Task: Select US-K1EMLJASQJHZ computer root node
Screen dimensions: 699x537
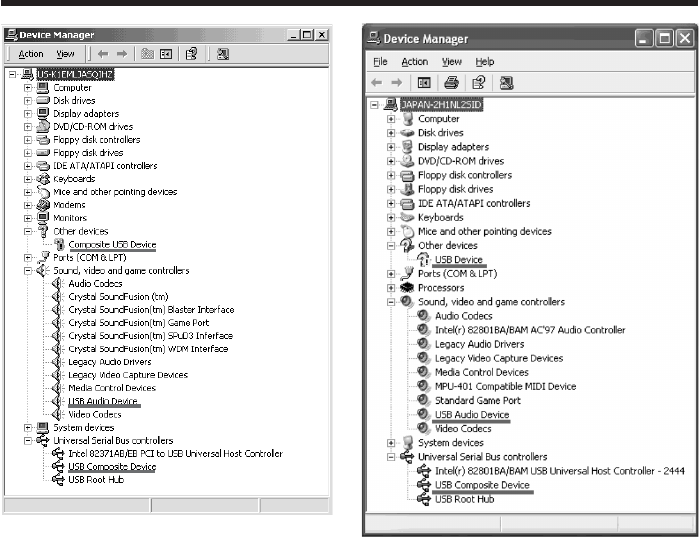Action: click(75, 74)
